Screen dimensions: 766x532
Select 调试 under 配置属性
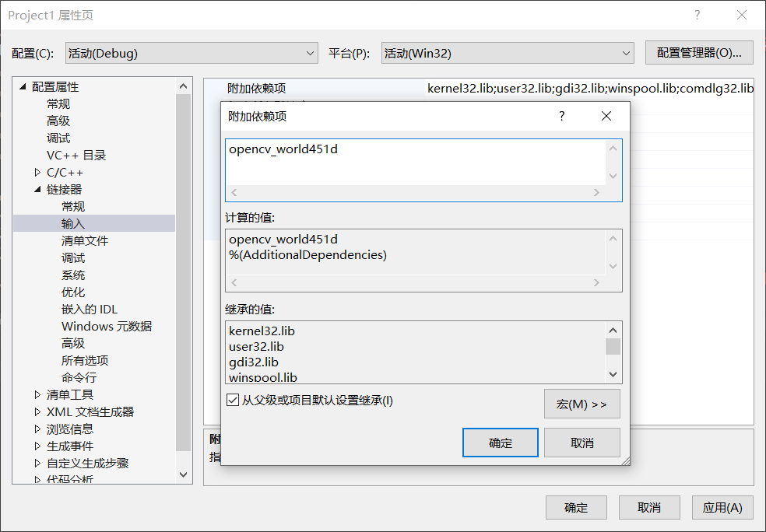click(58, 138)
